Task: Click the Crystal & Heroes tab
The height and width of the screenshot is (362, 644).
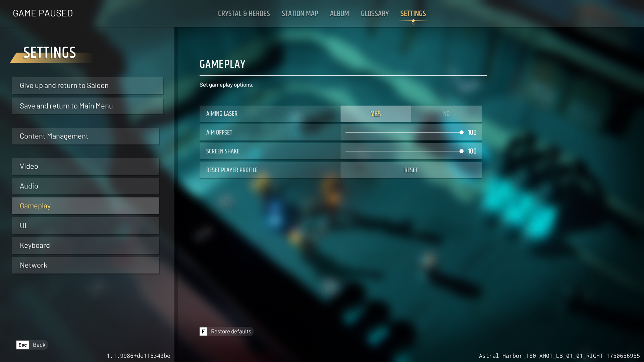Action: tap(244, 13)
